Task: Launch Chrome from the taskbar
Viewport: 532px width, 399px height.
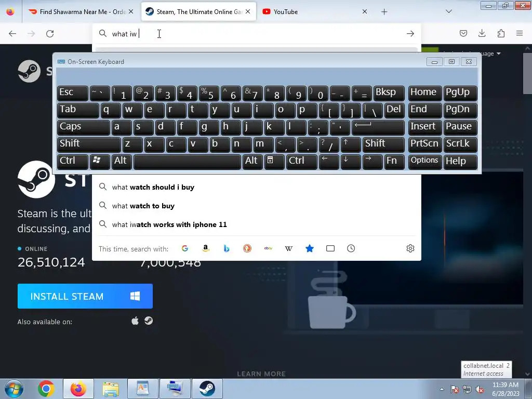Action: (46, 389)
